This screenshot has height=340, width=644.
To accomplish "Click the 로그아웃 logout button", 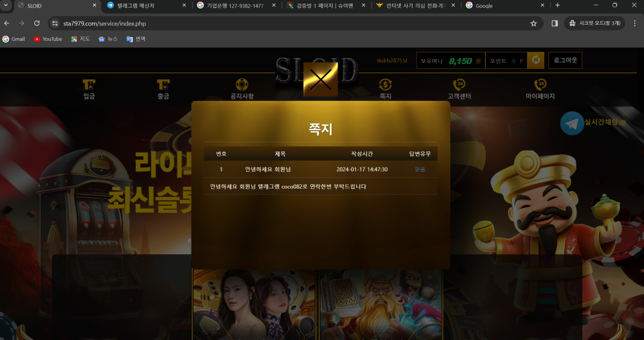I will pyautogui.click(x=565, y=61).
